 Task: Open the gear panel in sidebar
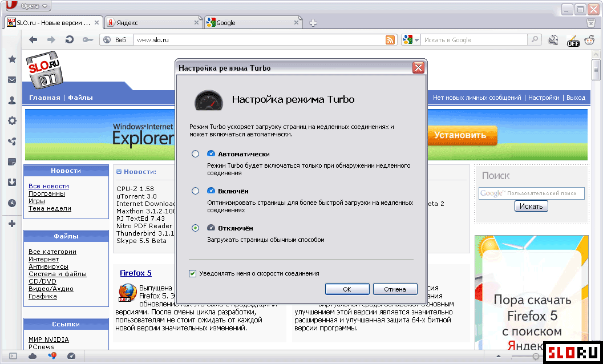tap(13, 121)
